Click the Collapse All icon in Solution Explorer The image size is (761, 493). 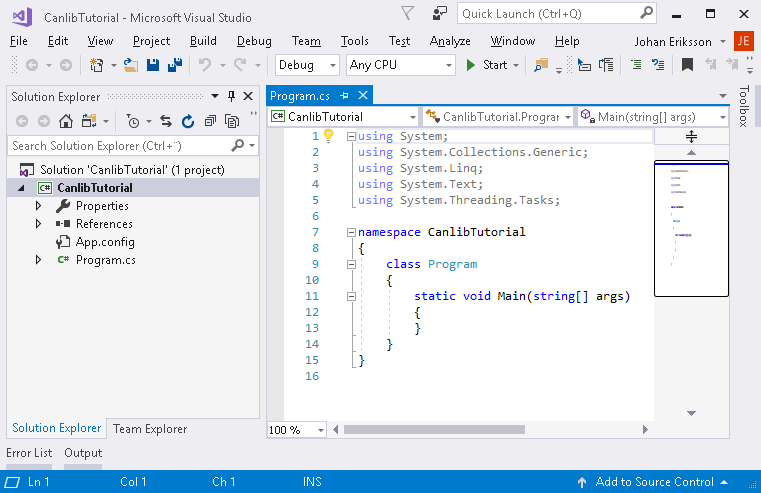coord(210,121)
